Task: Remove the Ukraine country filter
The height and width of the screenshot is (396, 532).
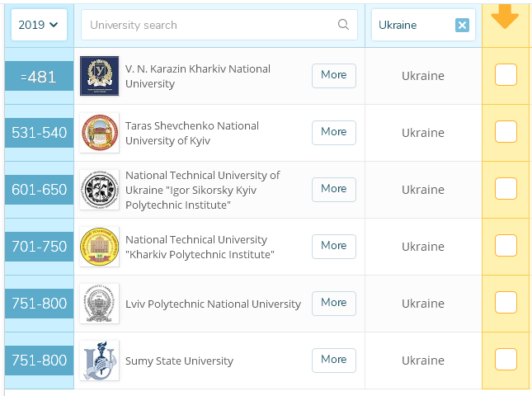Action: pyautogui.click(x=462, y=26)
